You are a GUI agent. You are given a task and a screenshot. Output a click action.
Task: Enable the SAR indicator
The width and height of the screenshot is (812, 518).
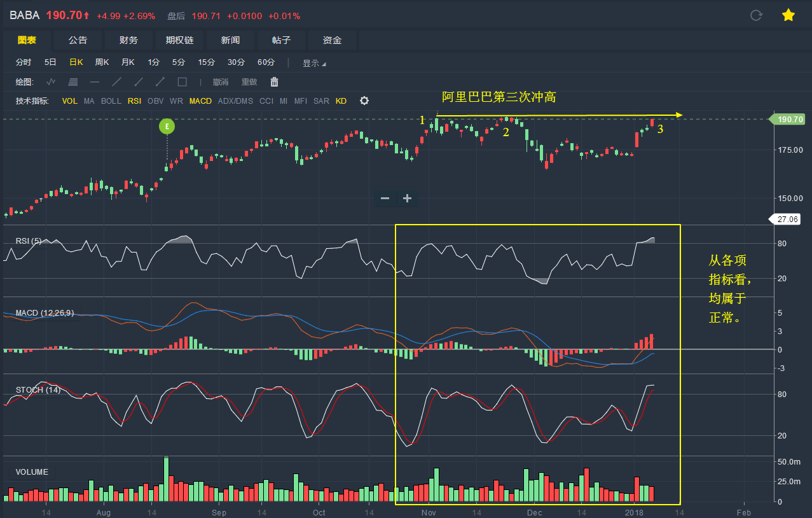click(322, 101)
